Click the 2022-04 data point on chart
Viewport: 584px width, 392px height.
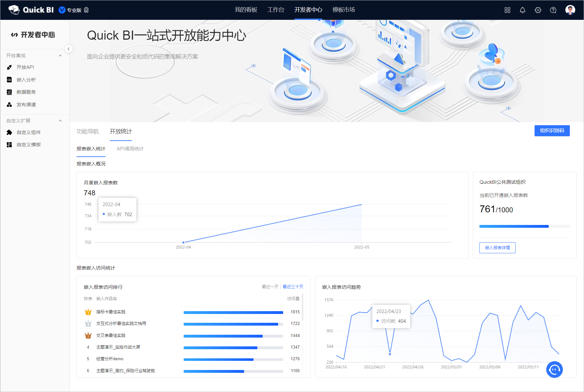(183, 242)
